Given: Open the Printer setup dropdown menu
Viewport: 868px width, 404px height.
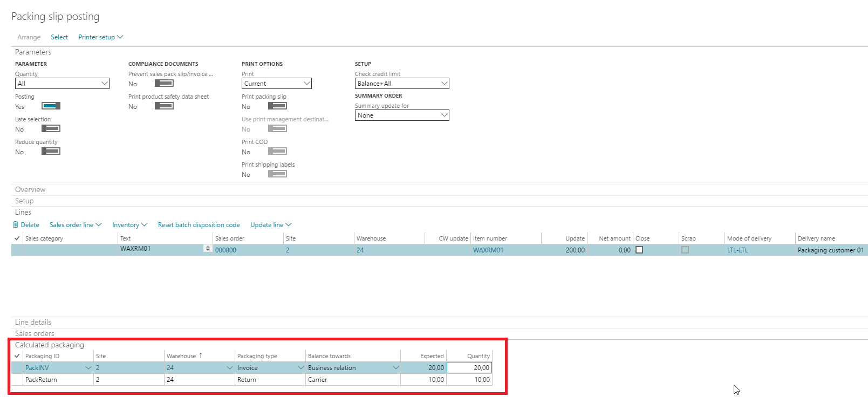Looking at the screenshot, I should 101,37.
